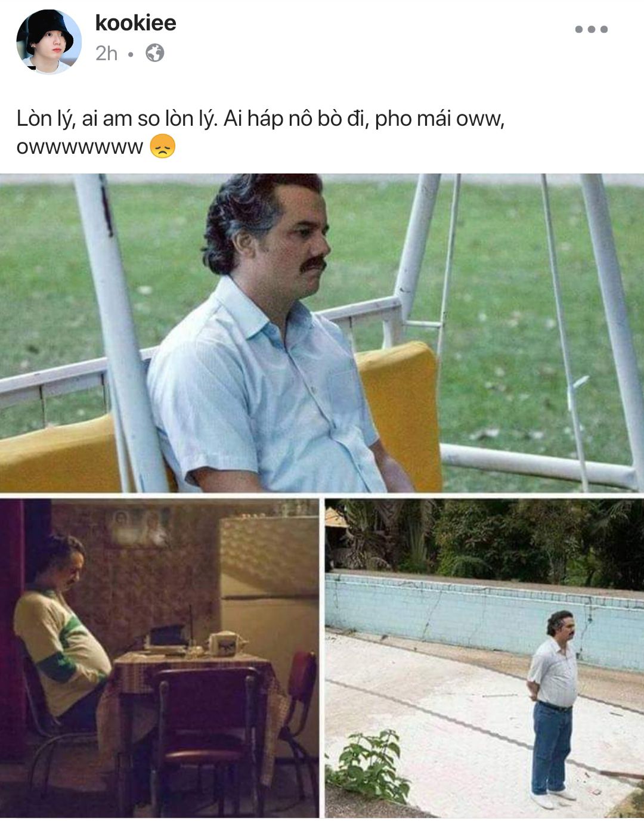Click the word "owwwwwwww" in the caption
Screen dimensions: 644x821
pyautogui.click(x=79, y=147)
